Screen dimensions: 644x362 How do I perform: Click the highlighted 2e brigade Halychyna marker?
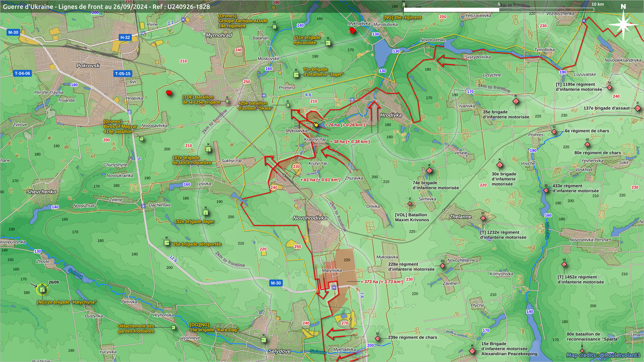[x=42, y=290]
